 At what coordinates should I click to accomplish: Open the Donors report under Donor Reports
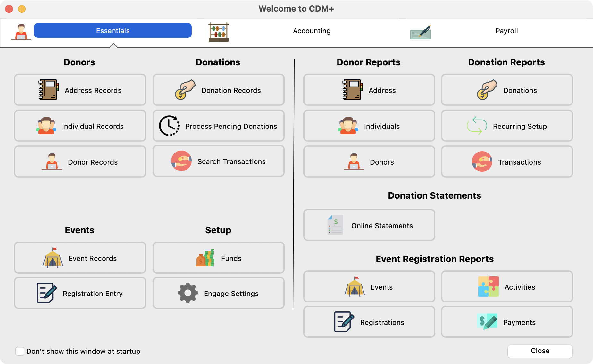(x=369, y=162)
